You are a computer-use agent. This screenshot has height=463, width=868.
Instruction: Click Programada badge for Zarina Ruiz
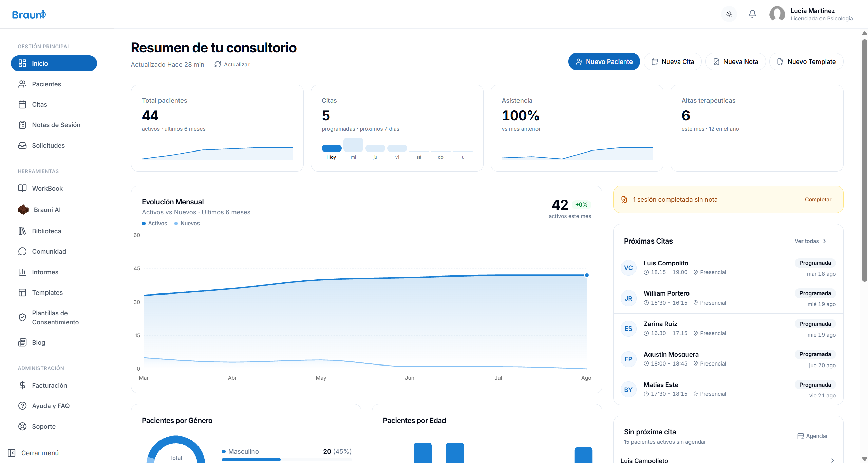815,324
